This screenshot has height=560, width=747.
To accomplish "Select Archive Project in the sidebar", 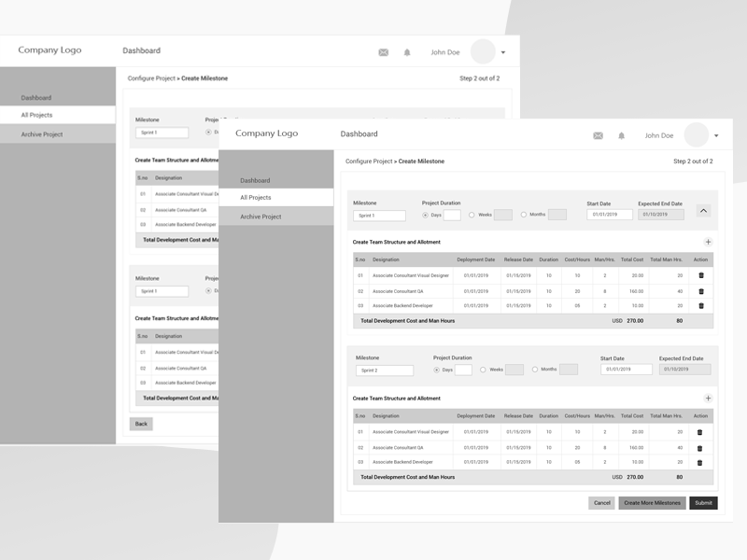I will click(260, 217).
